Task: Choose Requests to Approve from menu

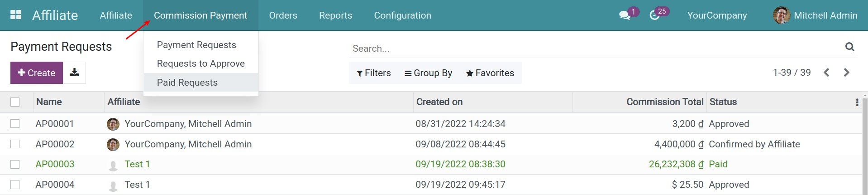Action: (200, 63)
